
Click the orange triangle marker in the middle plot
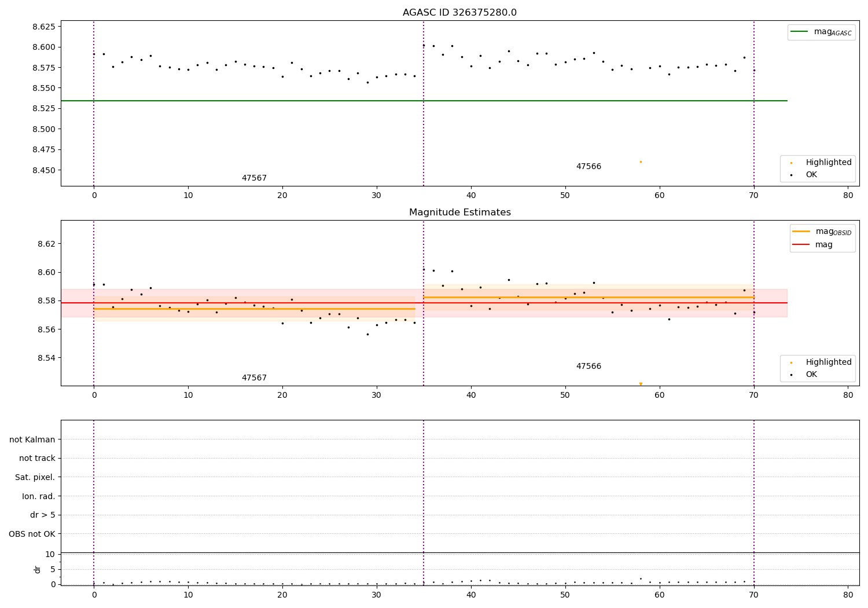641,384
